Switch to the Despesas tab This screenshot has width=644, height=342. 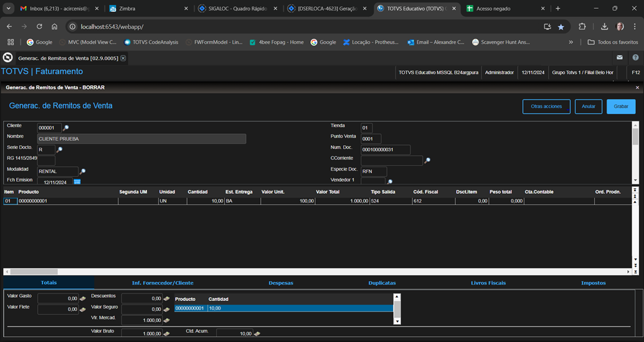point(281,283)
